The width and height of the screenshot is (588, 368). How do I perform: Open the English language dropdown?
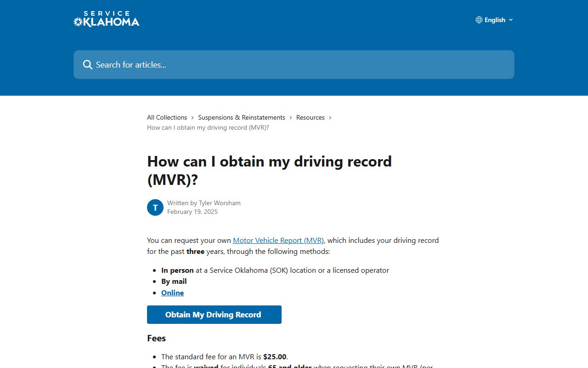[x=495, y=20]
